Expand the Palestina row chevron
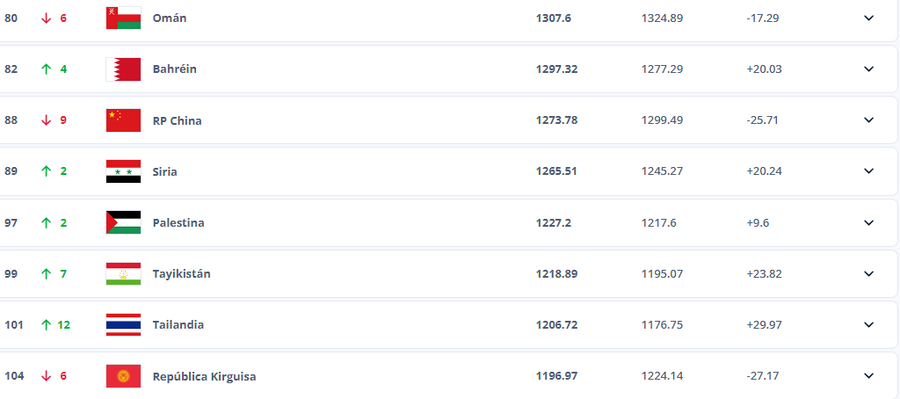This screenshot has height=399, width=900. [x=869, y=223]
